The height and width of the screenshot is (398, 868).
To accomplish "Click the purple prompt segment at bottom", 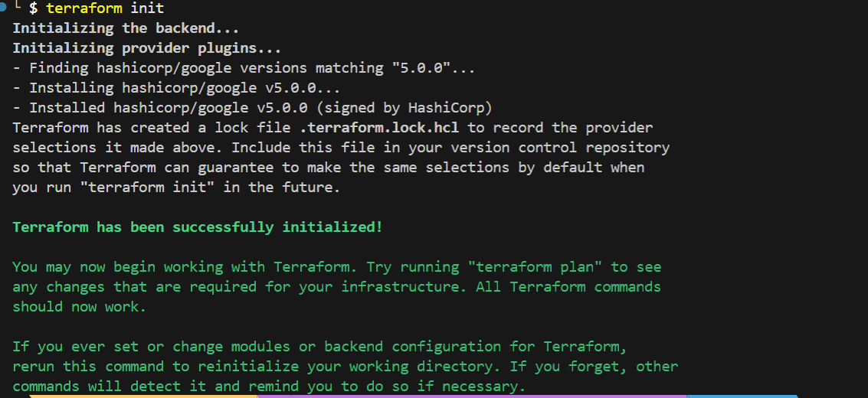I will pyautogui.click(x=471, y=396).
